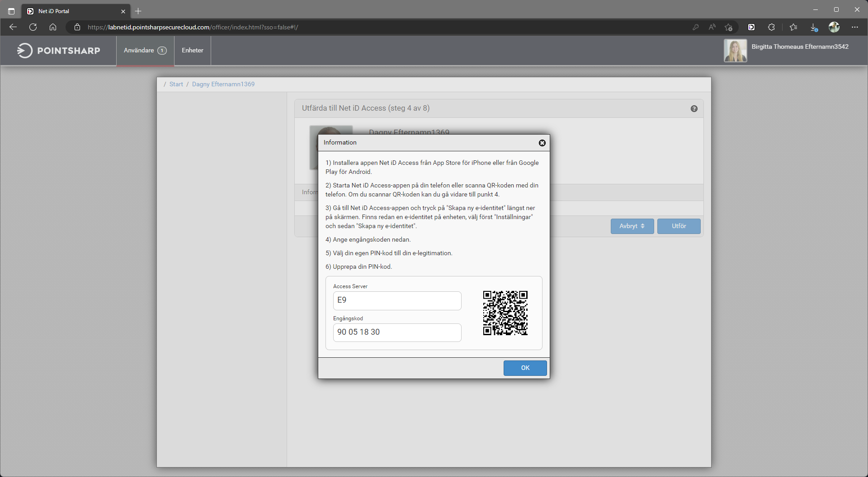Open the browser extensions puzzle icon
Viewport: 868px width, 477px height.
click(771, 27)
